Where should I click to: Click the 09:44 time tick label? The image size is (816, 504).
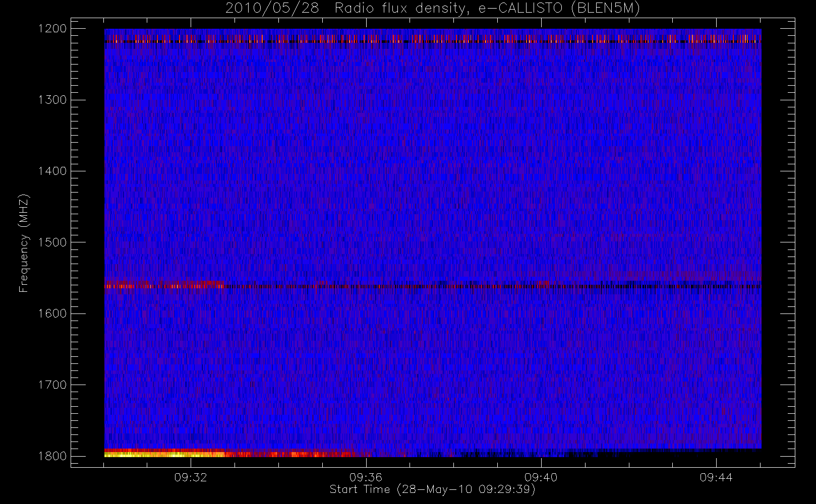pyautogui.click(x=716, y=477)
